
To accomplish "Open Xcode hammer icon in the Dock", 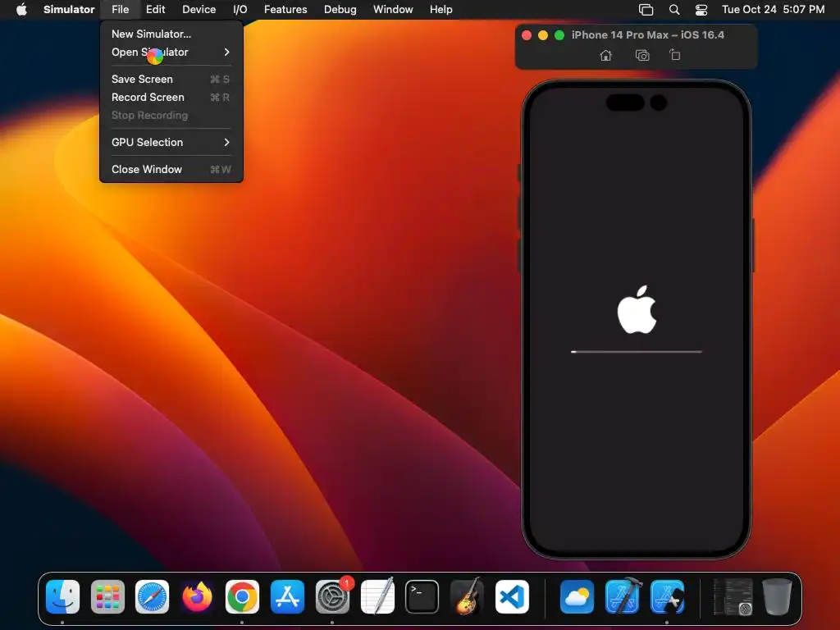I will click(623, 596).
